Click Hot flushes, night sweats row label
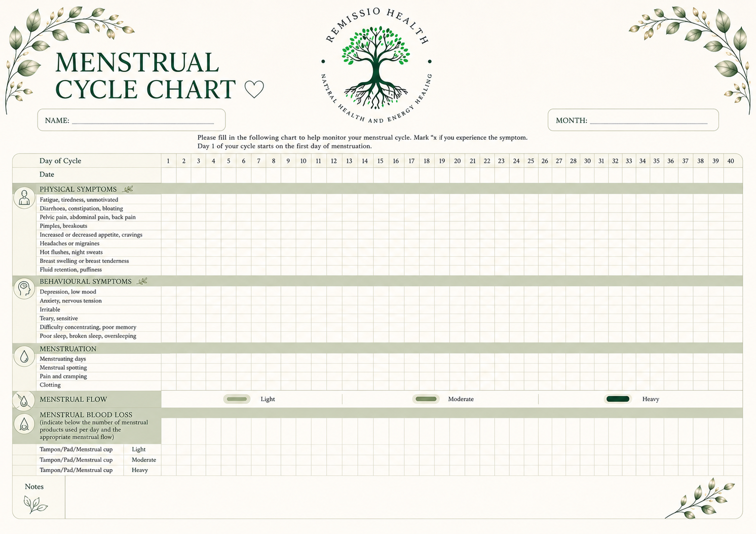Screen dimensions: 756x534 71,252
